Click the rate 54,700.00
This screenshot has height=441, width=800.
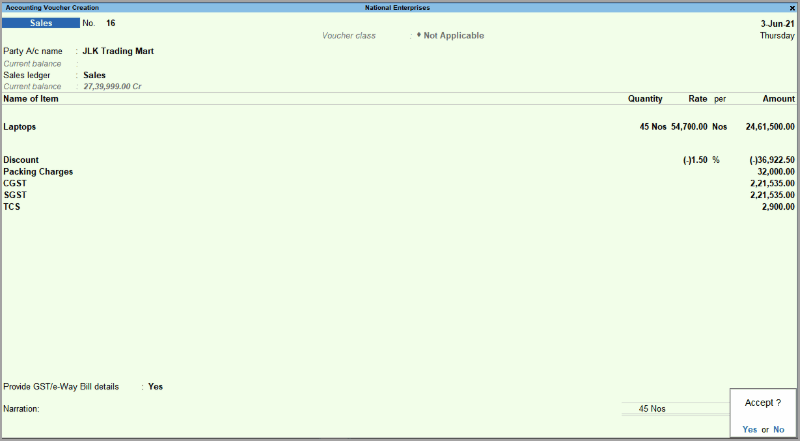pyautogui.click(x=689, y=127)
